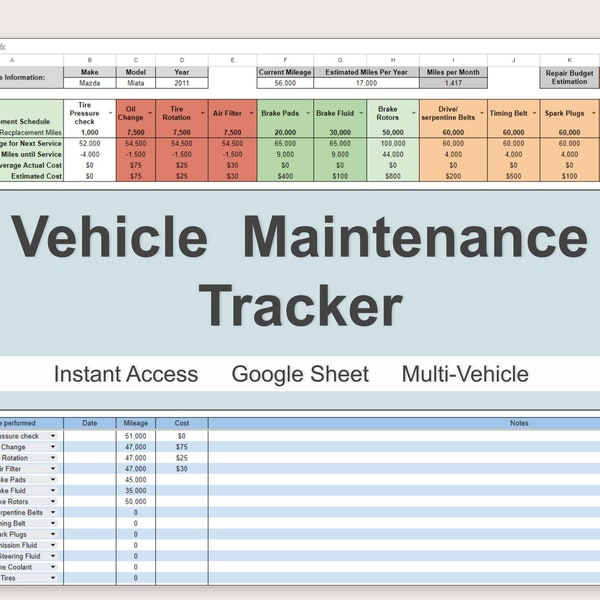Viewport: 600px width, 600px height.
Task: Select the Miles per Month value 1,417
Action: click(x=453, y=83)
